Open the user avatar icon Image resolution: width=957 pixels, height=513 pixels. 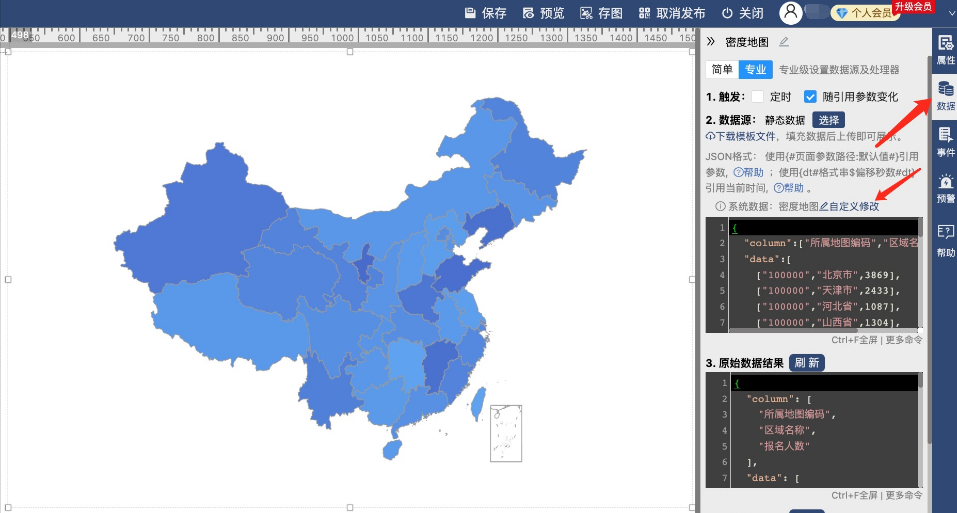(x=790, y=13)
